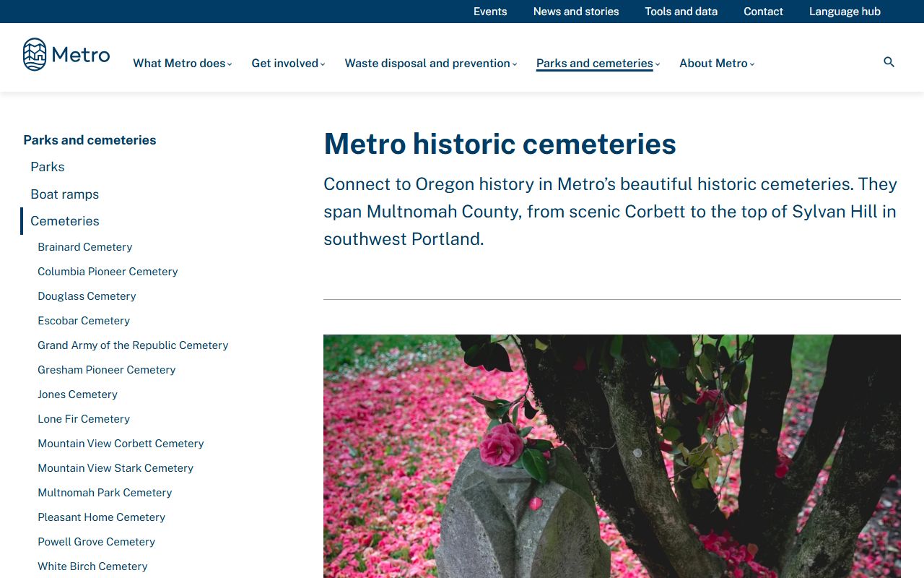Expand the About Metro menu

coord(717,64)
